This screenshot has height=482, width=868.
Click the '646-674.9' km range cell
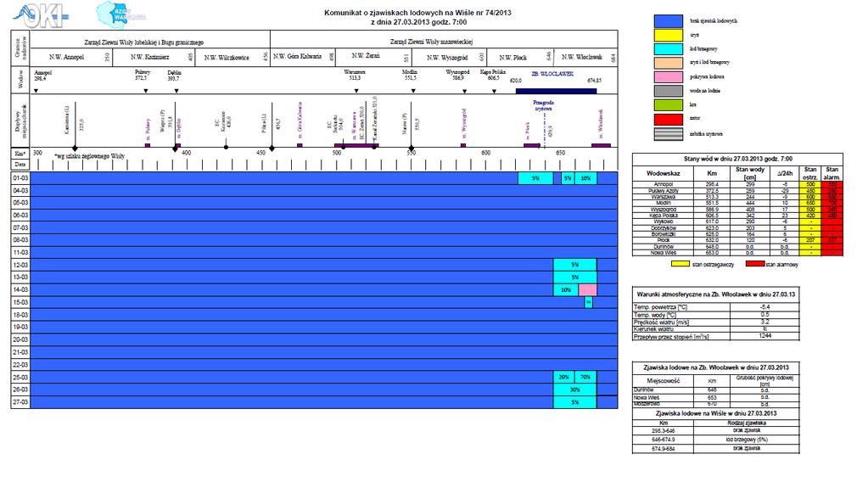point(664,440)
